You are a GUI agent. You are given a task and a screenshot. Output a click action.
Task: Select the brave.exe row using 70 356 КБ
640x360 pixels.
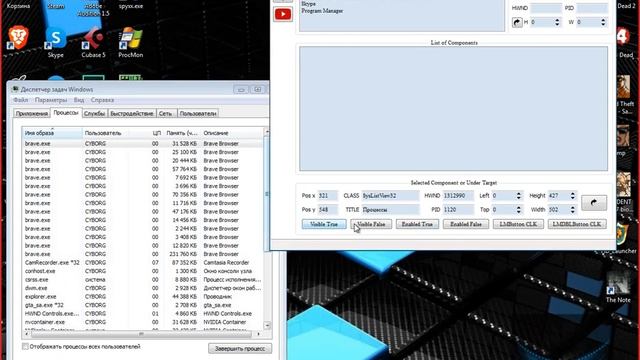(143, 195)
